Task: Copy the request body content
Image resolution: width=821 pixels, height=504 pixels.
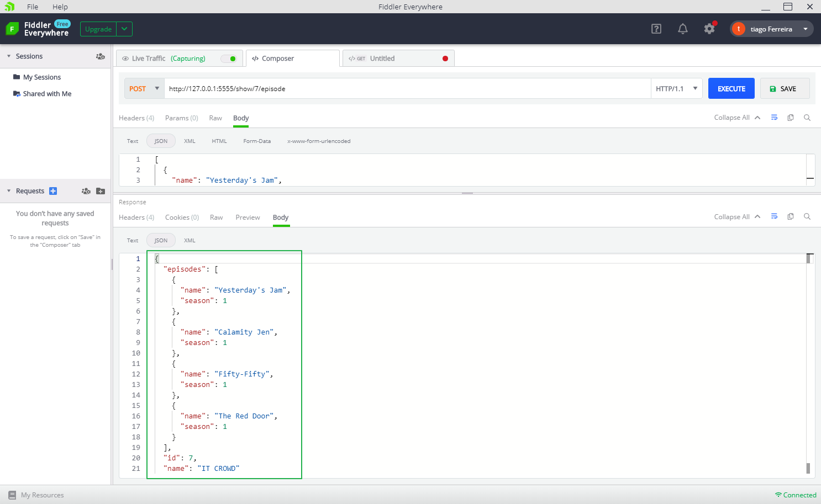Action: [x=791, y=118]
